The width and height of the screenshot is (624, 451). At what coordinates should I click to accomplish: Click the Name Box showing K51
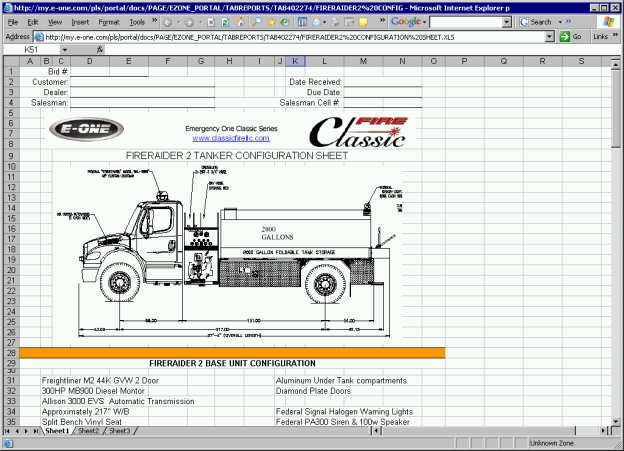(x=32, y=49)
